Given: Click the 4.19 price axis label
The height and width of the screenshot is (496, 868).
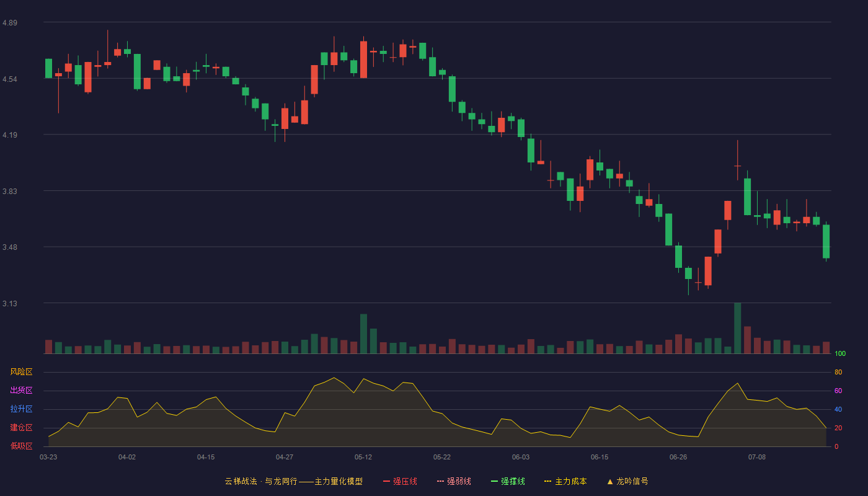Looking at the screenshot, I should 10,135.
